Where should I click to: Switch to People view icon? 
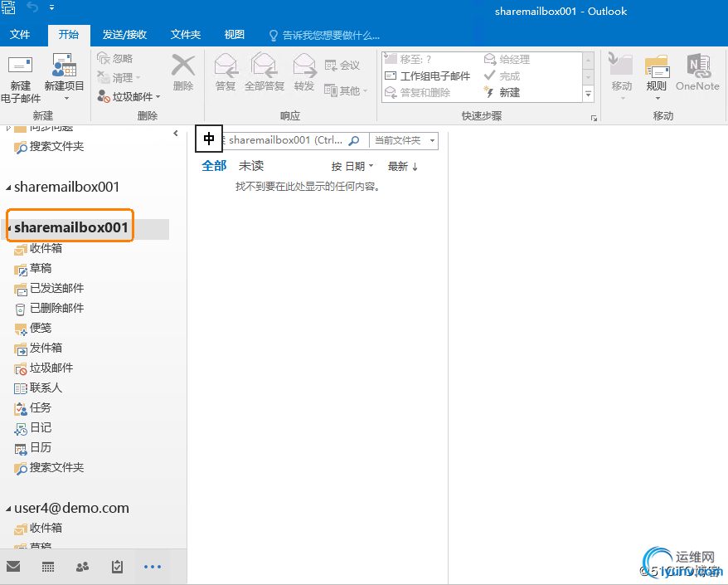[82, 567]
